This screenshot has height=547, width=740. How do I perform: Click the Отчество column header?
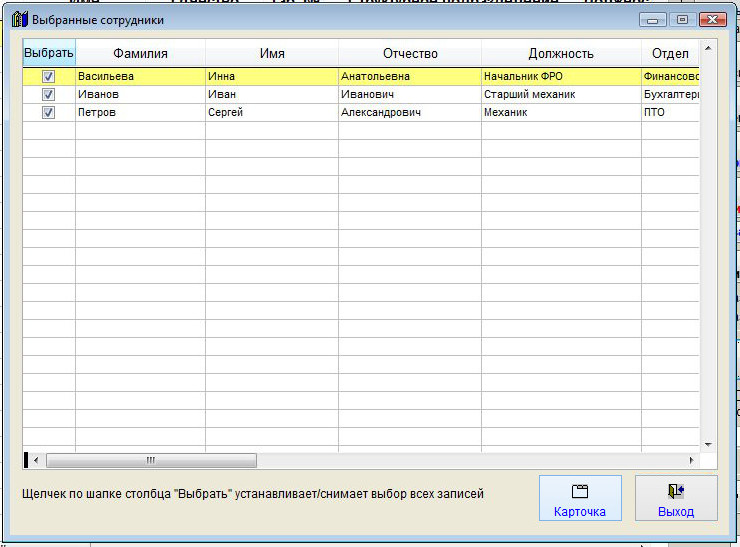pos(409,53)
